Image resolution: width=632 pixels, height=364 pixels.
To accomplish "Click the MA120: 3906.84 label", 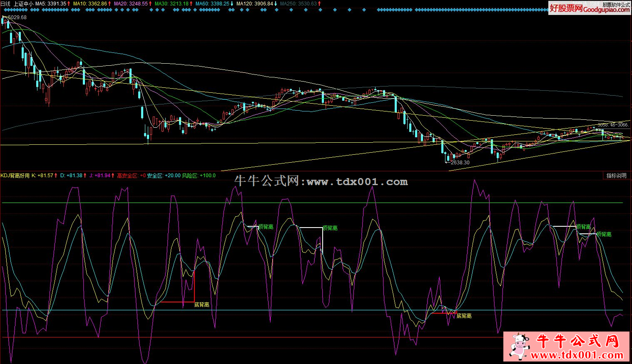I will click(x=255, y=3).
